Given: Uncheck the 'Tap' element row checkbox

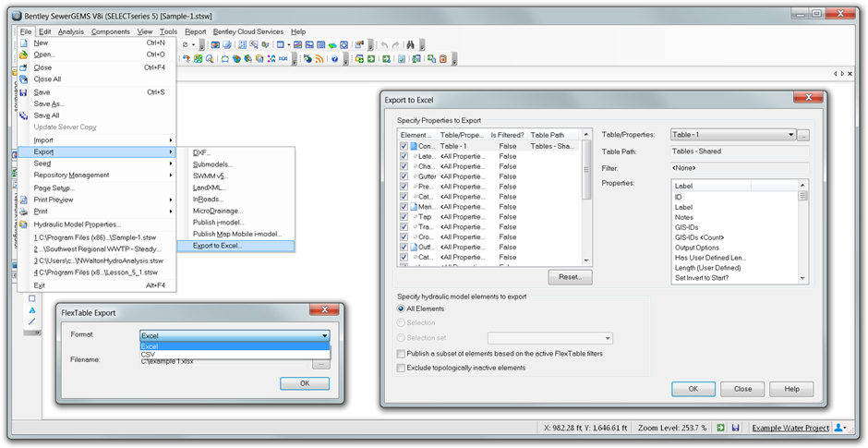Looking at the screenshot, I should point(404,216).
